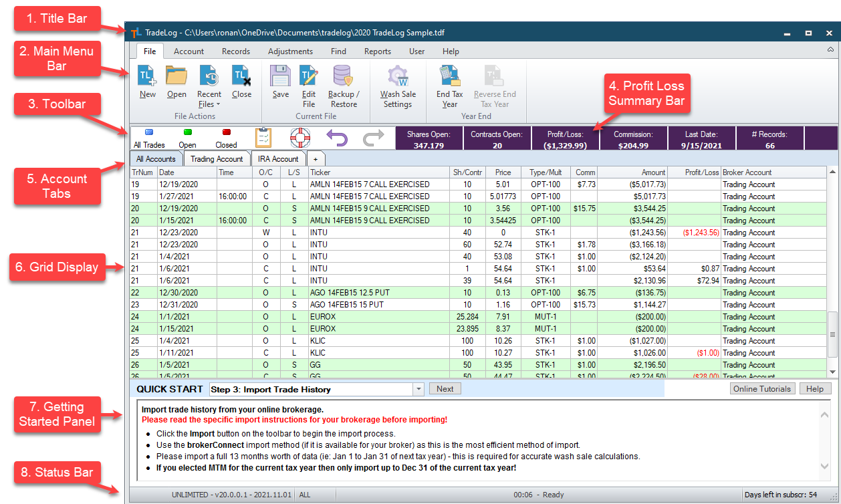Open the Records ribbon tab

(236, 51)
